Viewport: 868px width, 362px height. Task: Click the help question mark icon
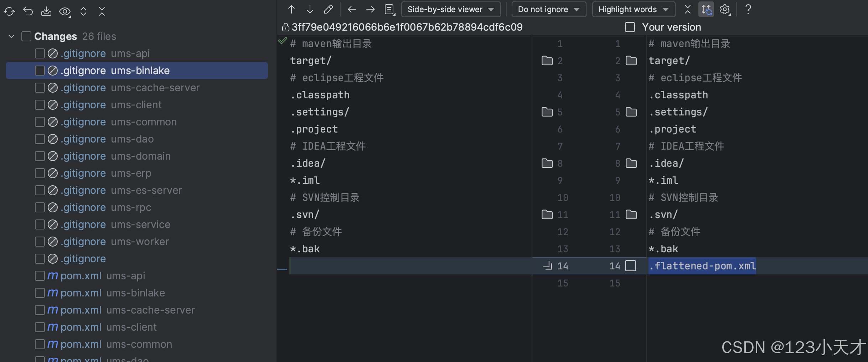(748, 9)
